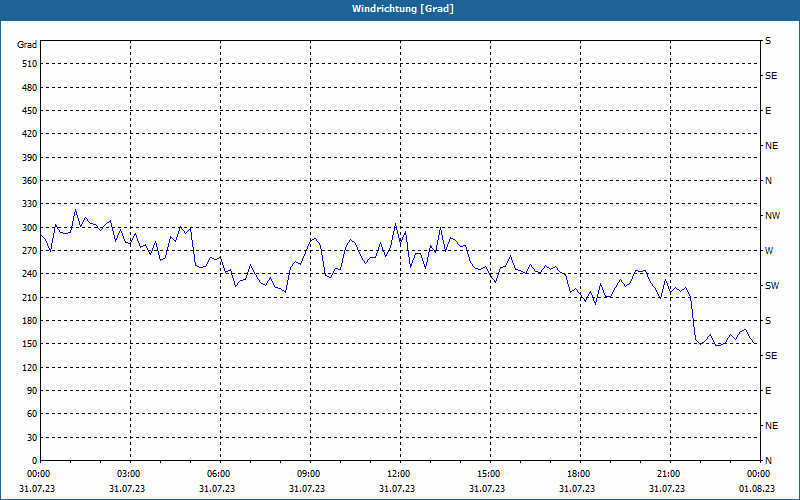Image resolution: width=800 pixels, height=500 pixels.
Task: Click the 150 y-axis value
Action: (x=30, y=344)
